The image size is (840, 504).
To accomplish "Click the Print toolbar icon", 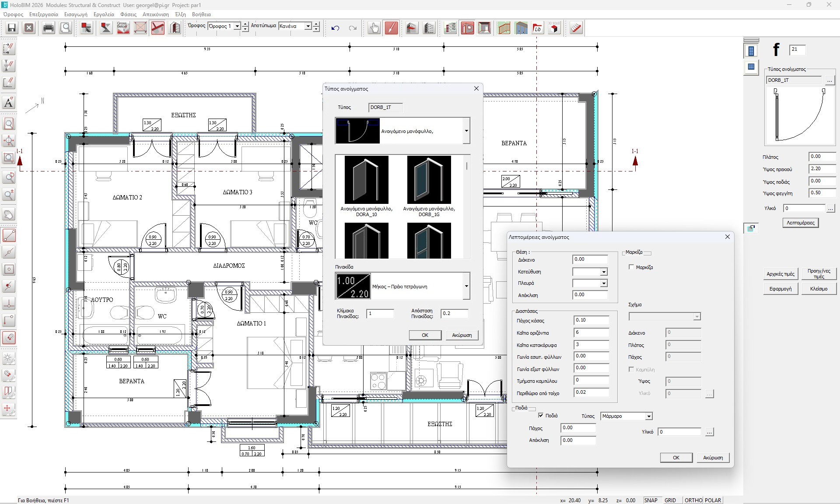I will (x=49, y=28).
